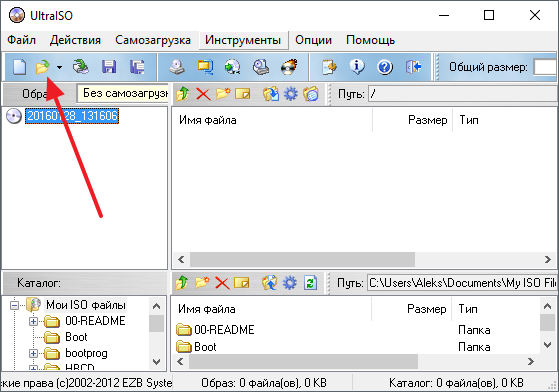Click the blue Help question mark icon
The height and width of the screenshot is (392, 559).
click(385, 67)
